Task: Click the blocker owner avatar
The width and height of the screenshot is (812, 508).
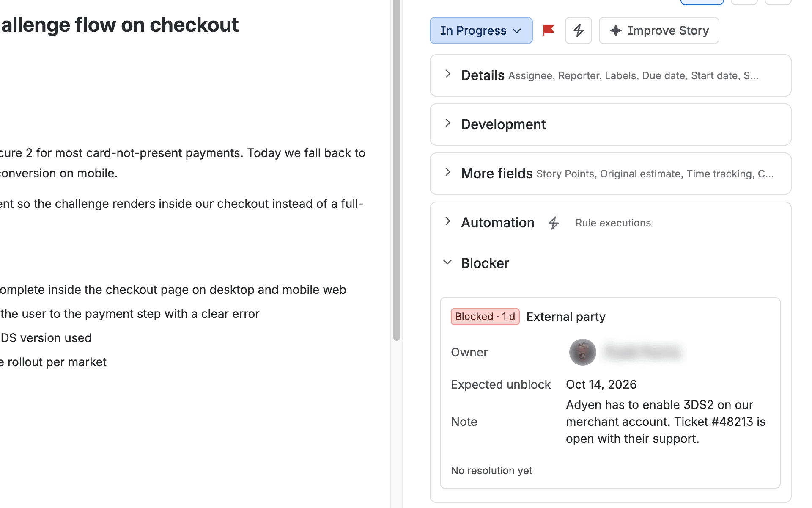Action: pyautogui.click(x=582, y=352)
